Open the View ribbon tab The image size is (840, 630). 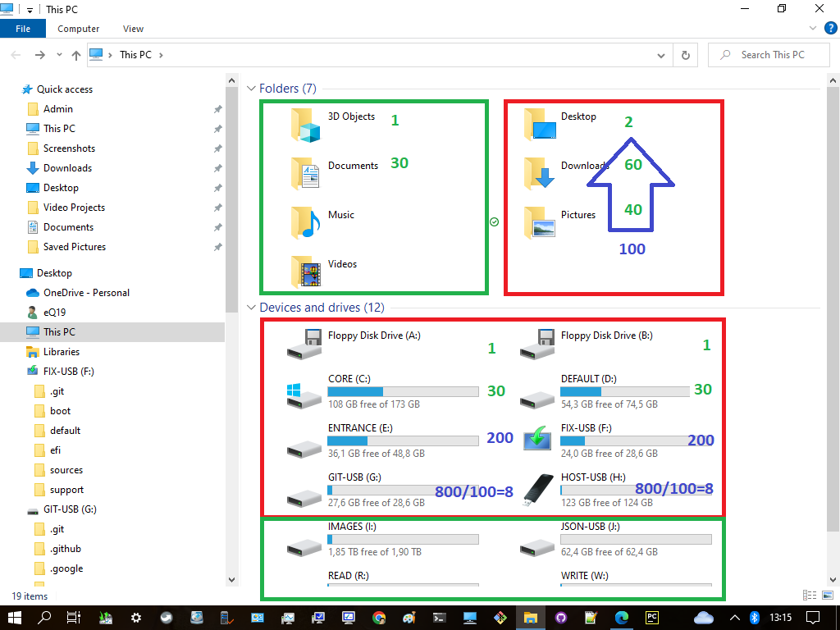pyautogui.click(x=133, y=29)
